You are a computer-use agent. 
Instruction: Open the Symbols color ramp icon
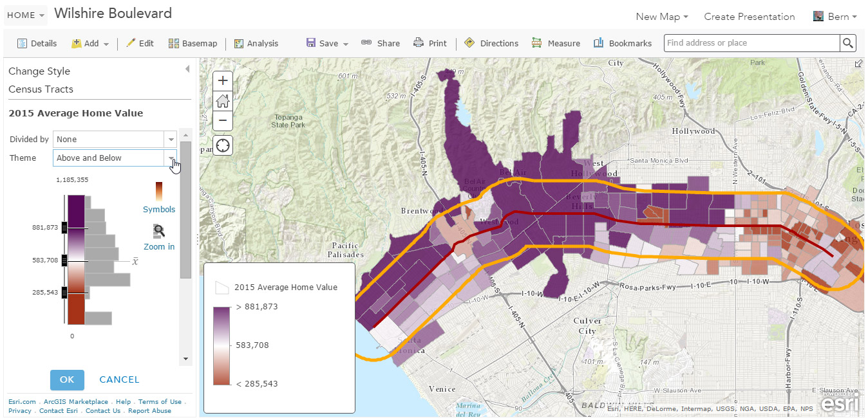[x=158, y=192]
